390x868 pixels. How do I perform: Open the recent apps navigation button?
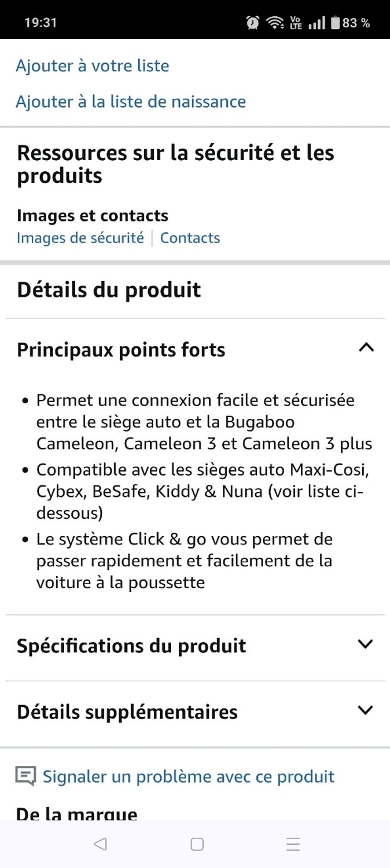point(293,844)
